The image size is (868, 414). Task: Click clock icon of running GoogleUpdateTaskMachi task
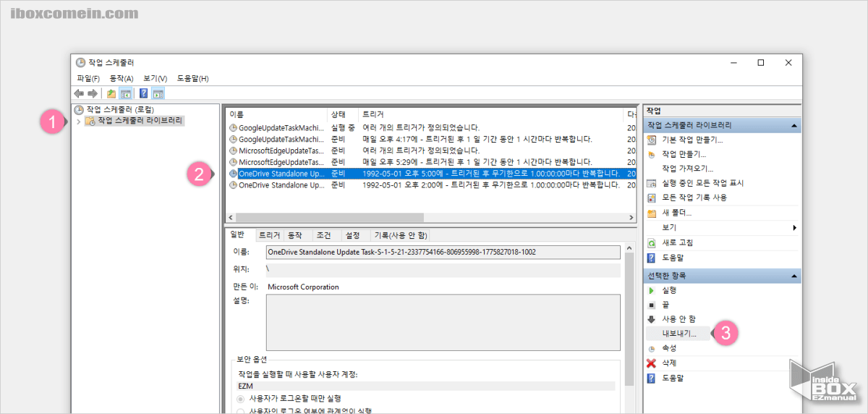click(233, 127)
